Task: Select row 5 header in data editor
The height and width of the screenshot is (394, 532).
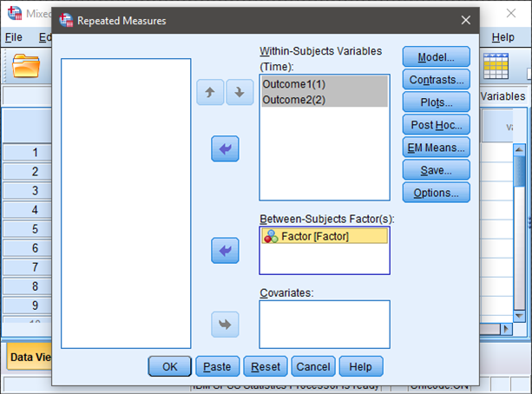Action: point(27,229)
